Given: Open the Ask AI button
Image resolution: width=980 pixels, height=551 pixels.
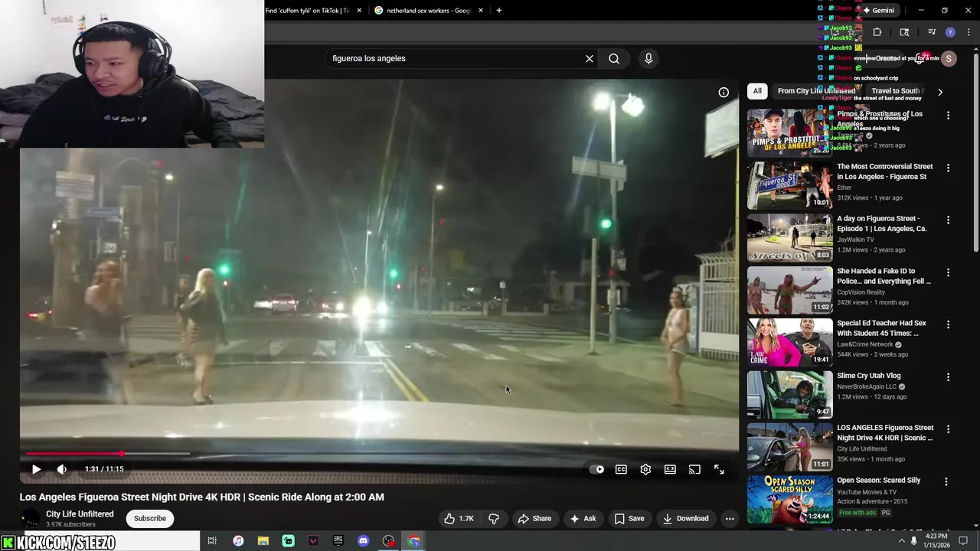Looking at the screenshot, I should pyautogui.click(x=583, y=518).
